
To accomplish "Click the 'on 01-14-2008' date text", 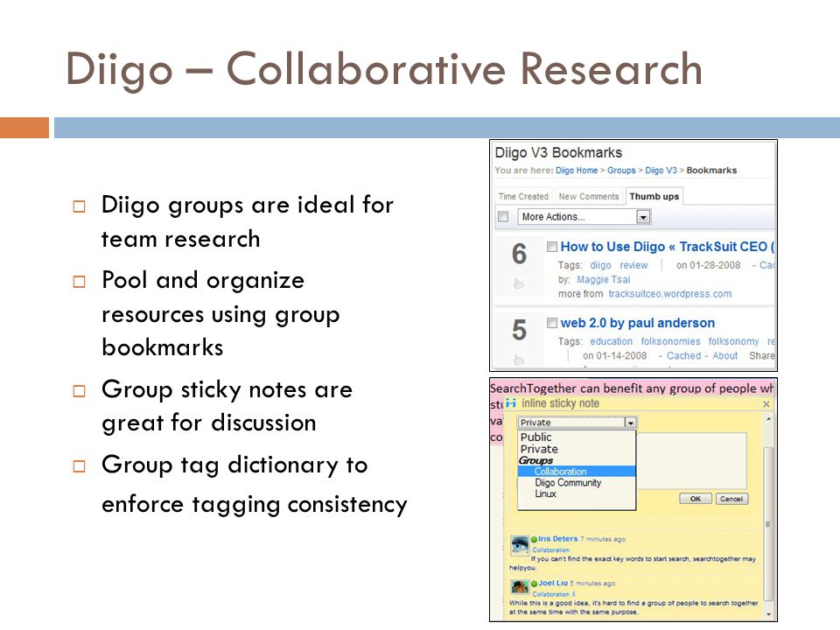I will [614, 356].
